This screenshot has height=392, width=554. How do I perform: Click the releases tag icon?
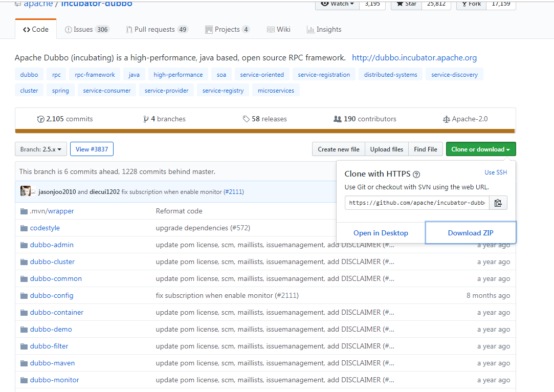[x=246, y=119]
